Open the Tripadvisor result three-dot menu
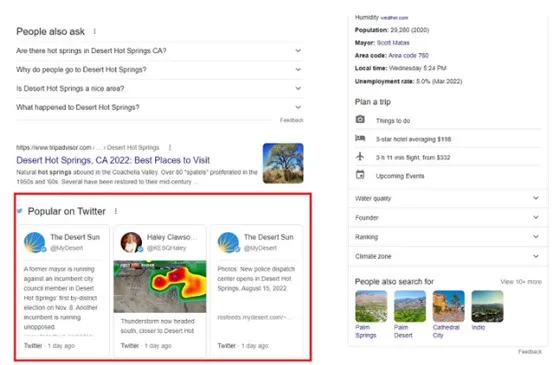This screenshot has width=557, height=365. coord(170,147)
